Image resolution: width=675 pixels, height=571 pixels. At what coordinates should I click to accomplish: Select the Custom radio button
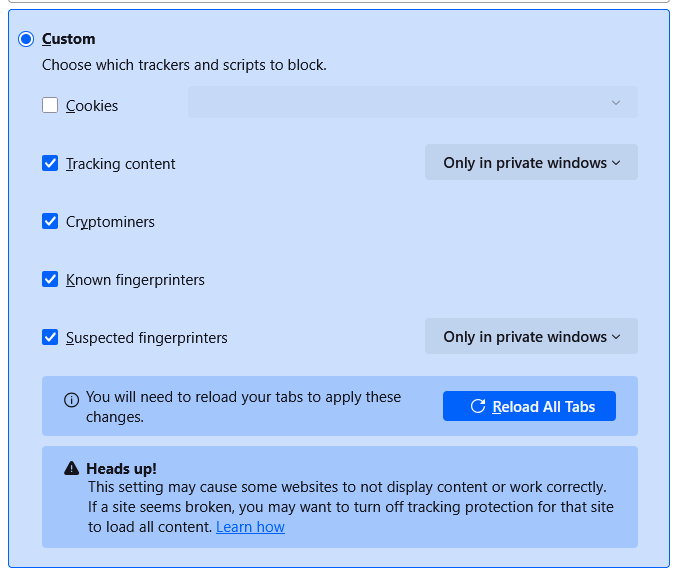26,39
